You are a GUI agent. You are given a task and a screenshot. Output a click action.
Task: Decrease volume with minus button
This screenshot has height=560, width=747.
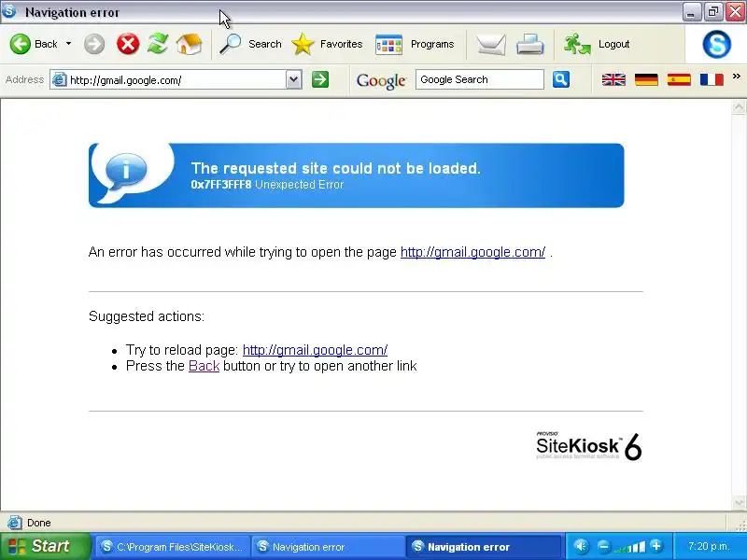tap(602, 546)
